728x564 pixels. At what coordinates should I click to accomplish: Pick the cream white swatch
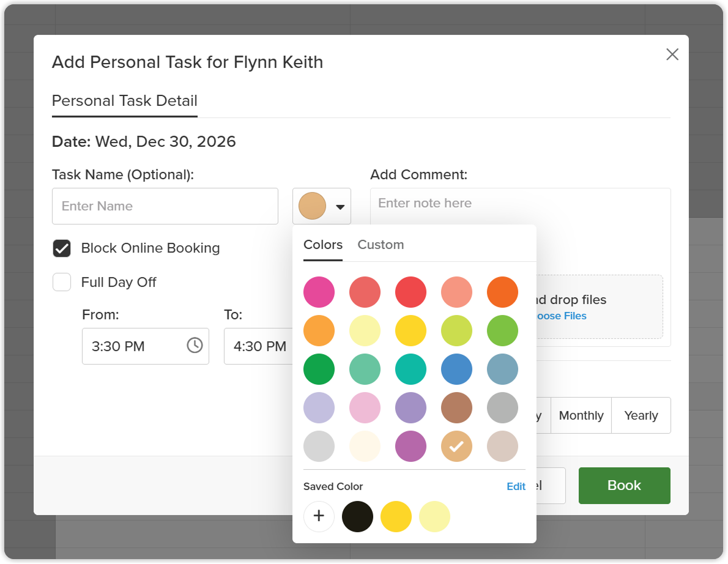click(365, 446)
